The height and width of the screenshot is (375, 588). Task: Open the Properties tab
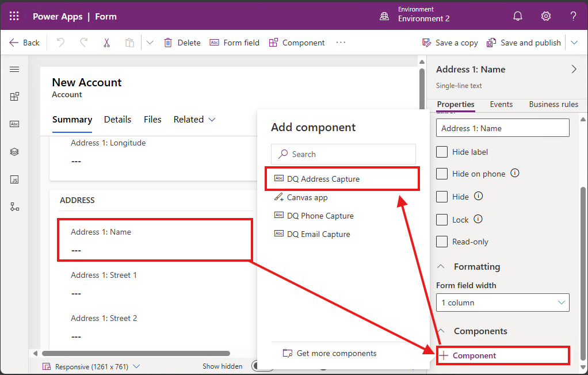pos(456,105)
